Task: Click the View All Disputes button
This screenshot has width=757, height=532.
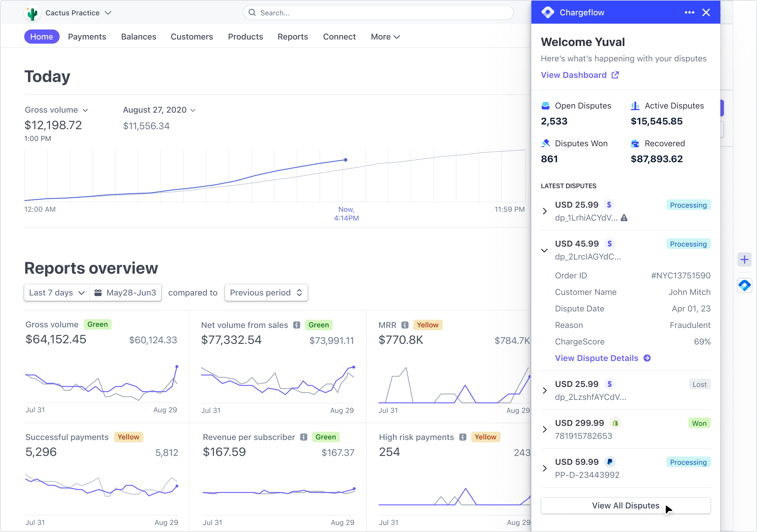Action: click(625, 506)
